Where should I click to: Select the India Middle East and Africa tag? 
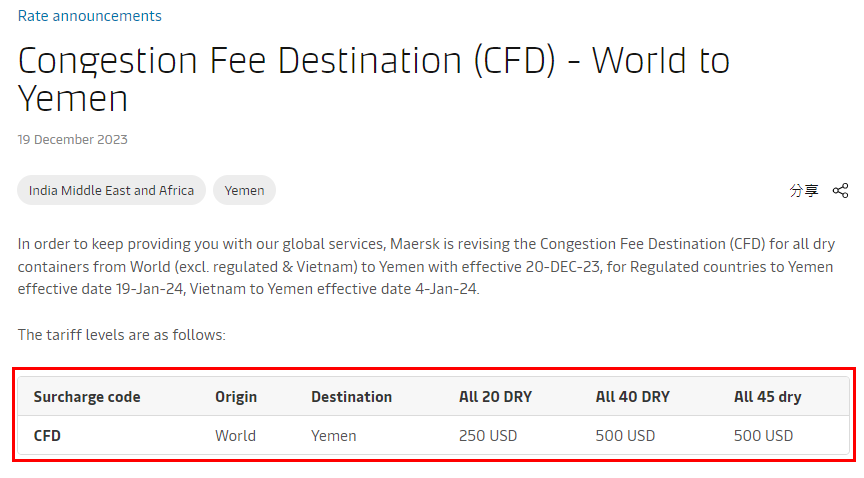coord(112,190)
